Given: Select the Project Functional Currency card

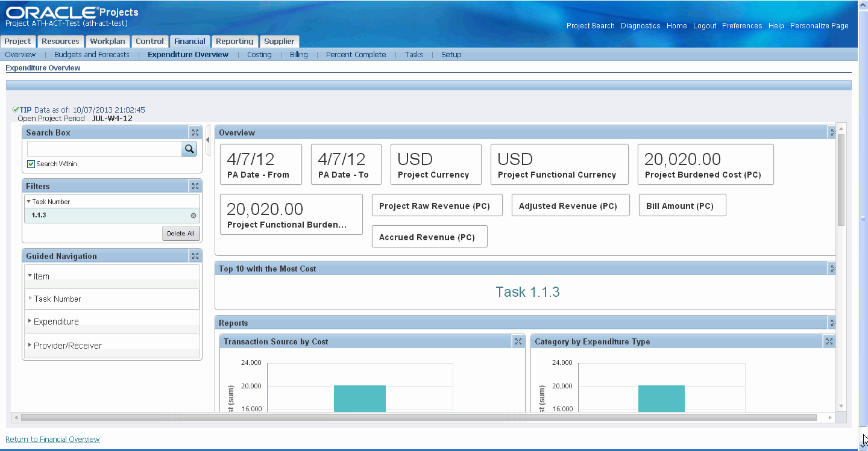Looking at the screenshot, I should click(559, 164).
